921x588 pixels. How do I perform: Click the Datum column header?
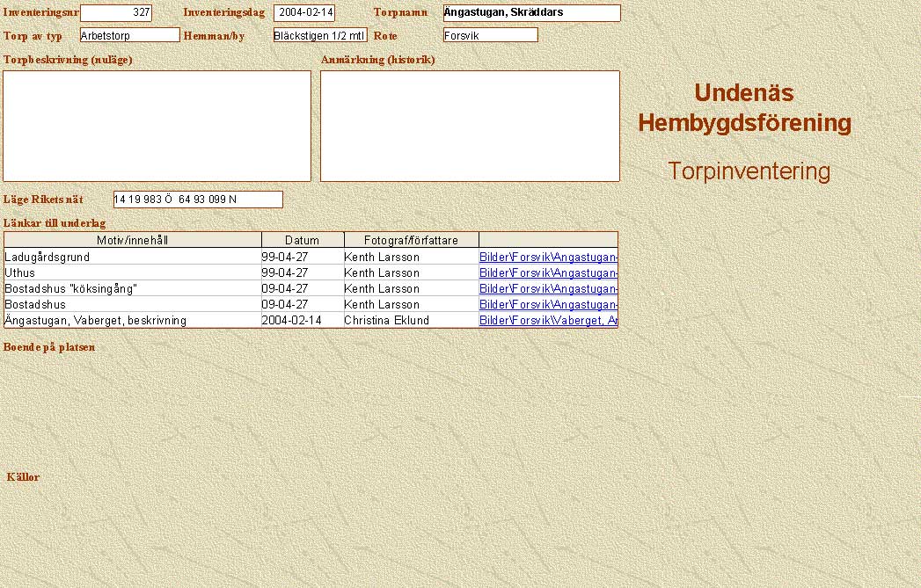[x=302, y=240]
